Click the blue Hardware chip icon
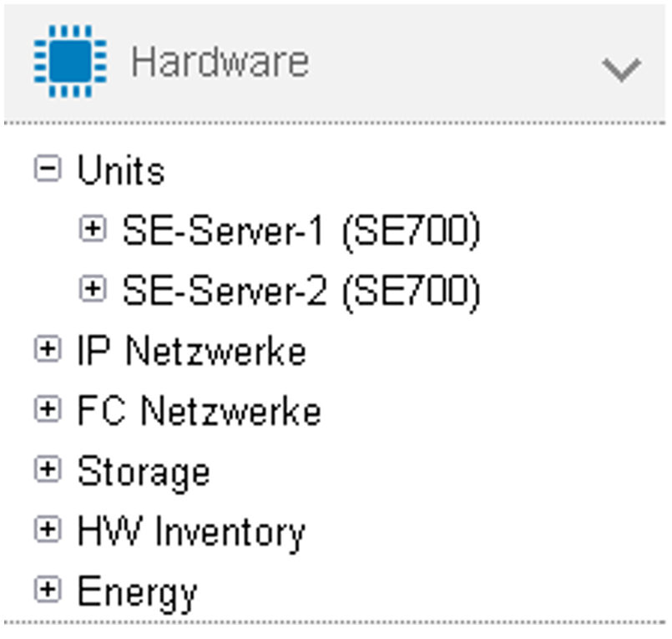The image size is (672, 639). tap(70, 61)
